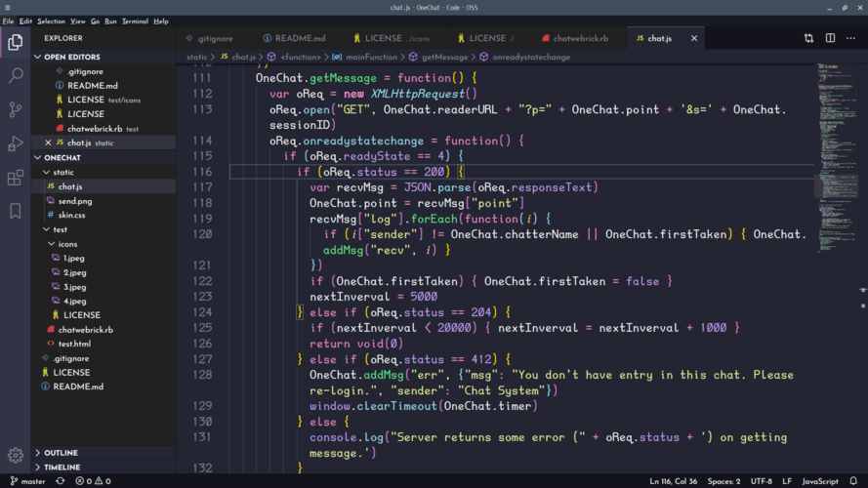The width and height of the screenshot is (868, 488).
Task: Click the notifications bell icon
Action: tap(853, 481)
